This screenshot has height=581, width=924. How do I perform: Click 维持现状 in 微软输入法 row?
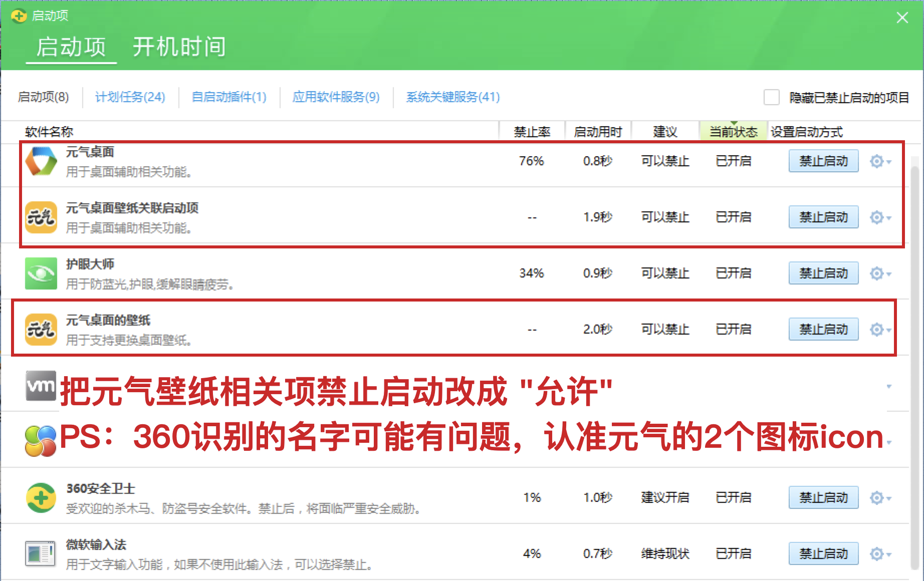point(665,554)
